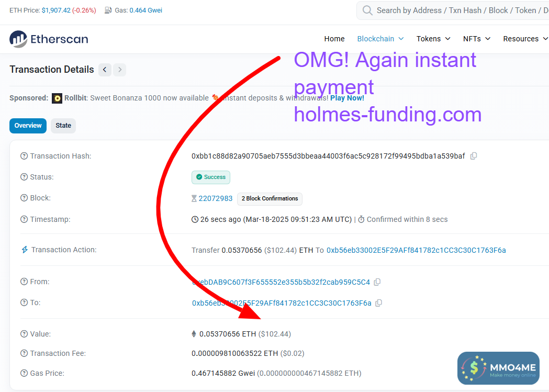Click 'Confirmed within 8 secs' text
This screenshot has width=549, height=392.
(407, 219)
